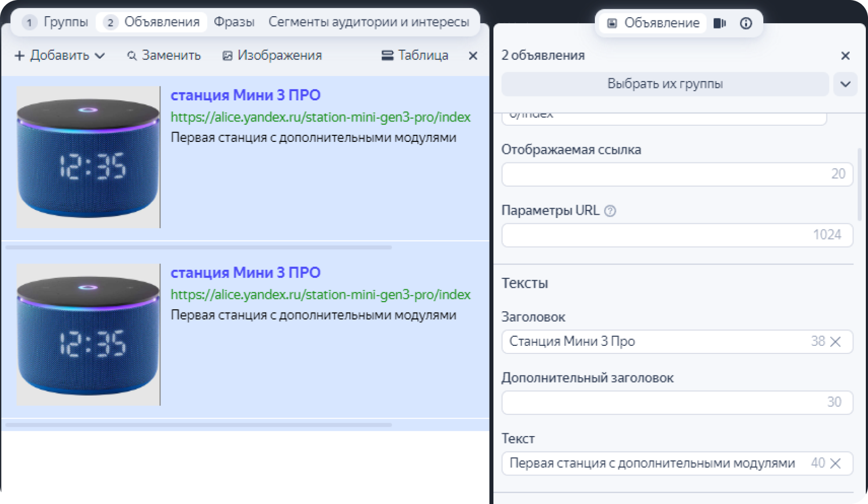The image size is (868, 504).
Task: Click the 2 объявления heading
Action: (x=543, y=55)
